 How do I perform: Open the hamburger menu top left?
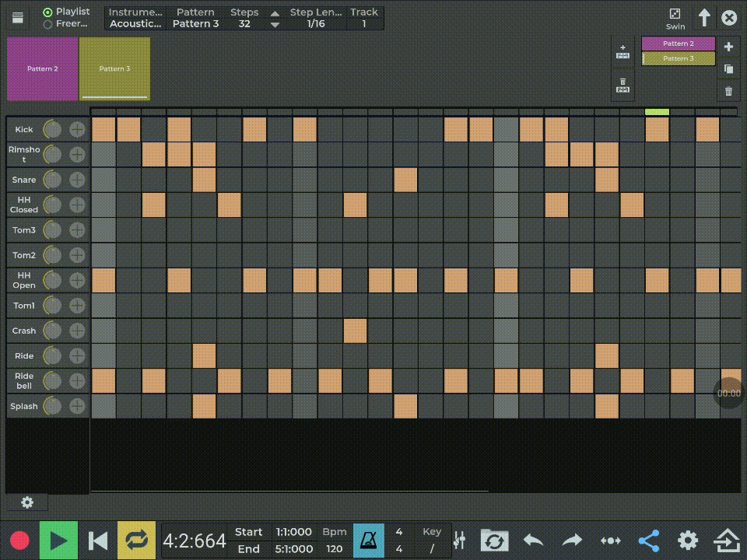(17, 17)
